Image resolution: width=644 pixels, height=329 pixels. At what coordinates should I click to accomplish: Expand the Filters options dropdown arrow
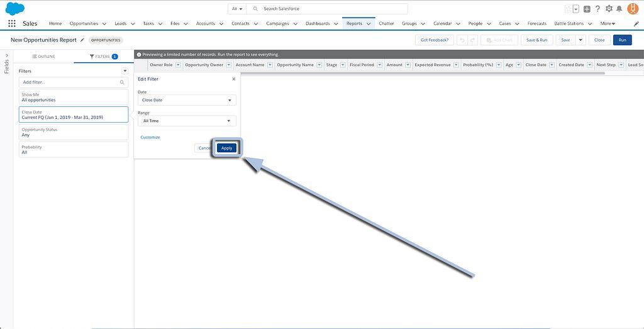click(x=125, y=71)
